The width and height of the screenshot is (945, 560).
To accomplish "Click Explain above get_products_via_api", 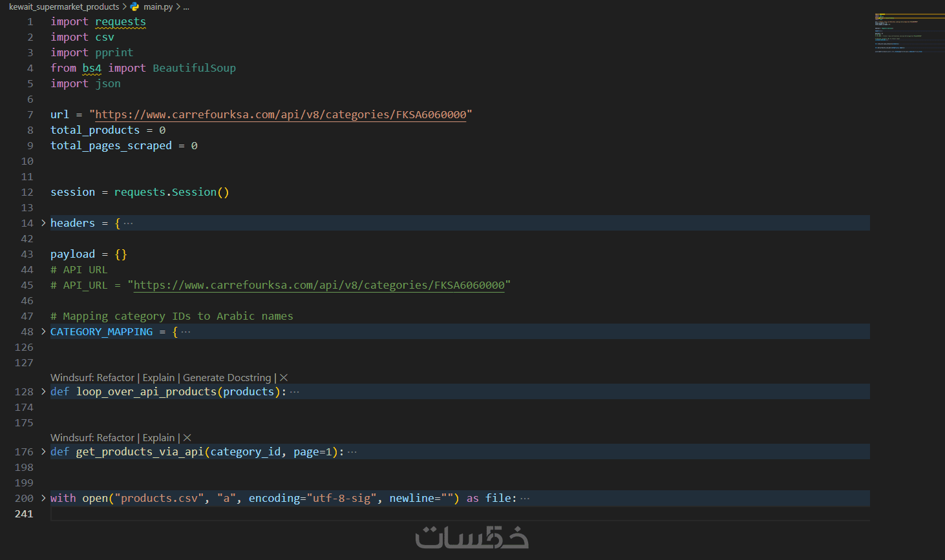I will click(x=158, y=438).
